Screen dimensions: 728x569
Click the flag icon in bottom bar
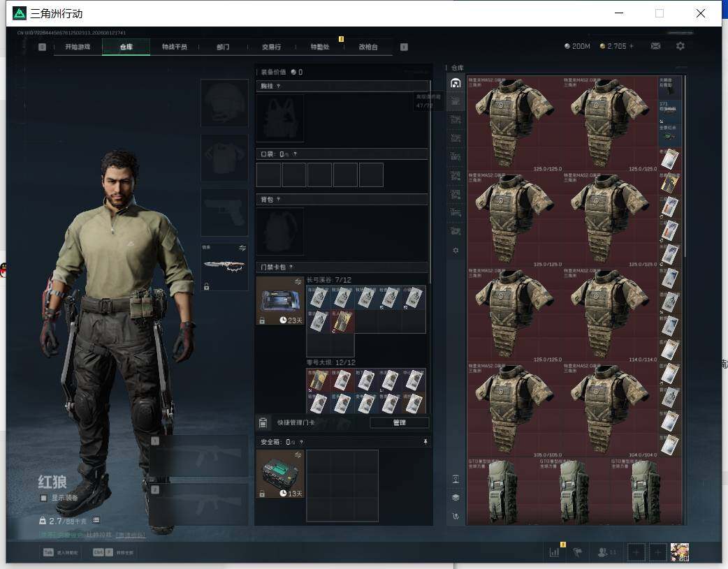(578, 552)
